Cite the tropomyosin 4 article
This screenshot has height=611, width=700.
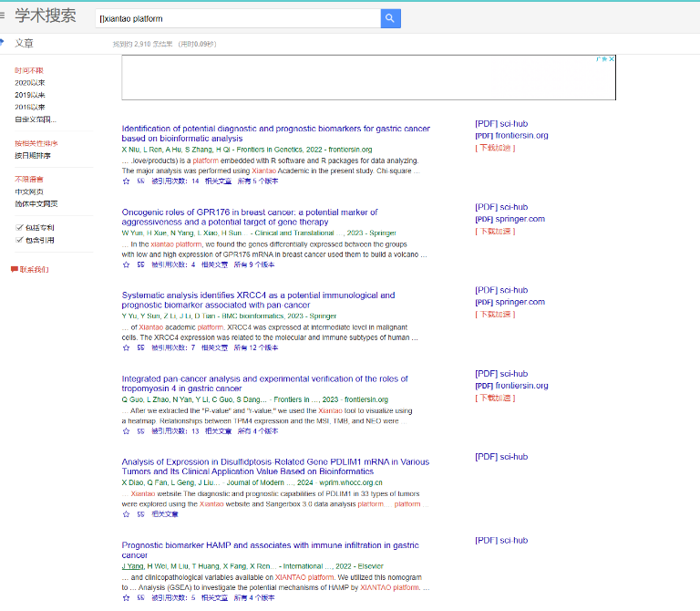coord(140,431)
